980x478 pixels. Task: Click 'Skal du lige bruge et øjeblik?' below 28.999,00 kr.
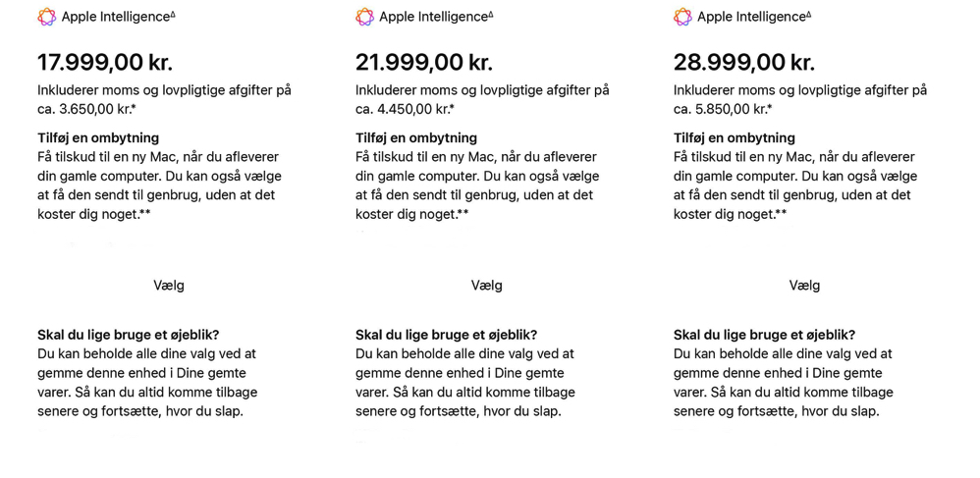[x=764, y=335]
